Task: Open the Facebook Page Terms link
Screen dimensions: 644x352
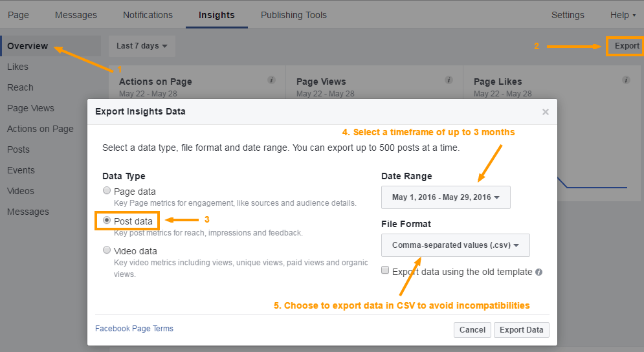Action: [x=135, y=329]
